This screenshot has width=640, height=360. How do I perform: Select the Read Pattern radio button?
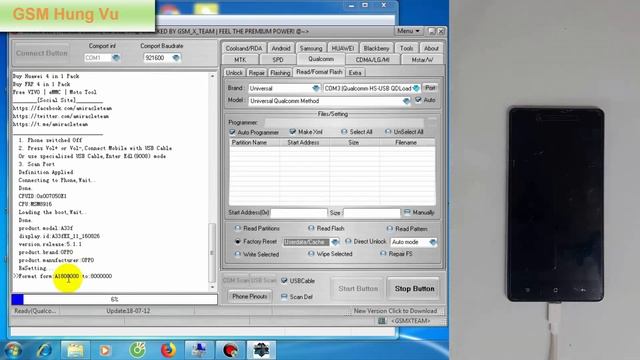[389, 229]
